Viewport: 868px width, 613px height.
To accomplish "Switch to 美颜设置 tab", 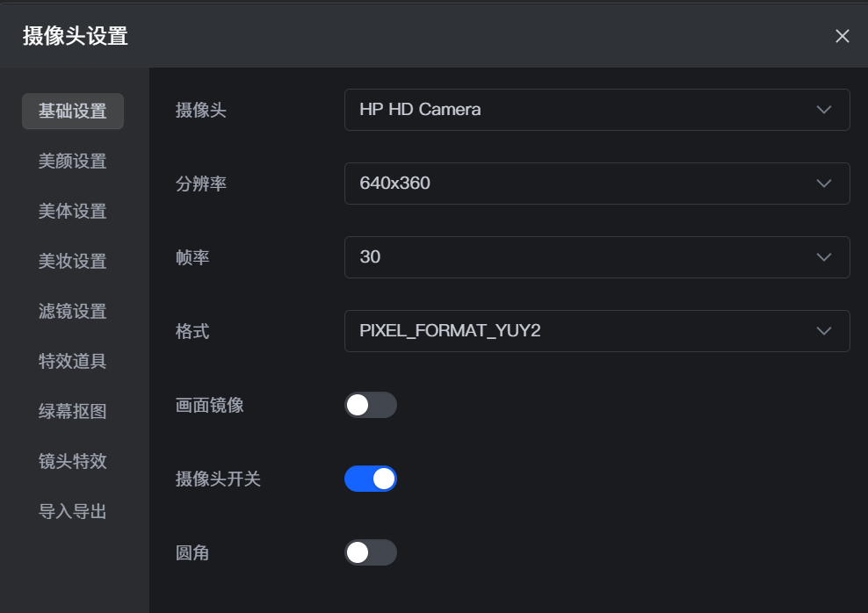I will (73, 162).
